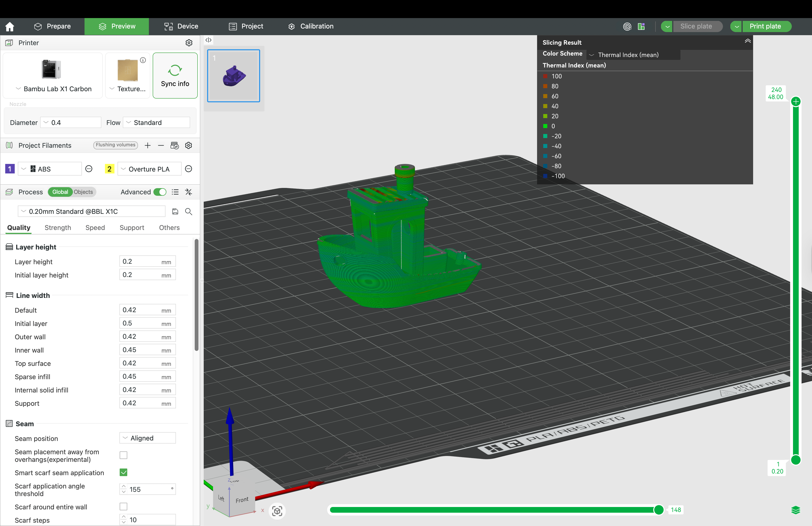Click the home icon
812x526 pixels.
click(10, 26)
